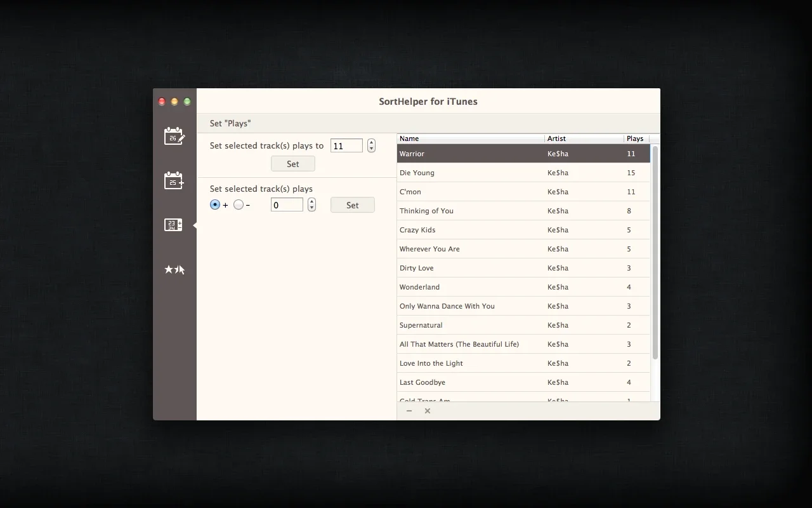Screen dimensions: 812x508
Task: Focus the plays-to field showing 11
Action: tap(346, 145)
